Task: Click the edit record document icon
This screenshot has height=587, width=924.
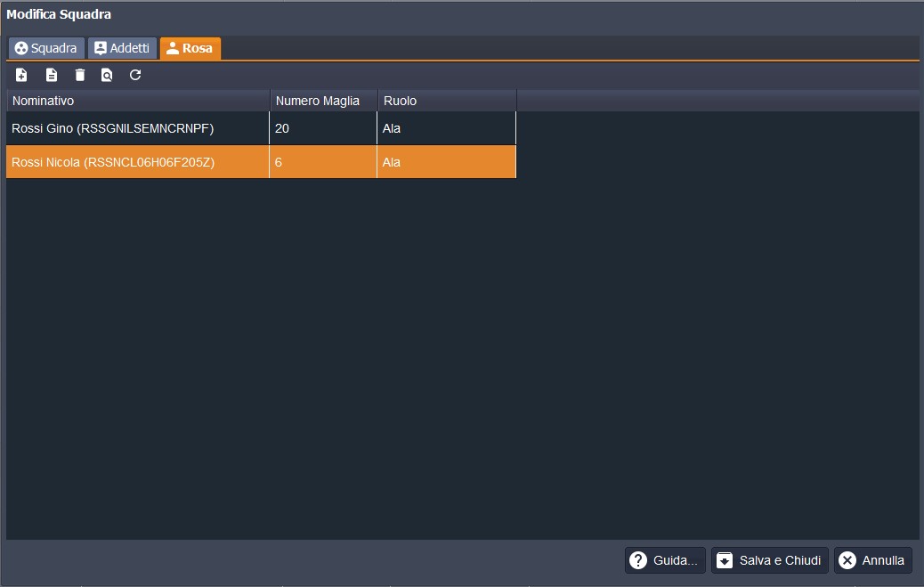Action: point(52,76)
